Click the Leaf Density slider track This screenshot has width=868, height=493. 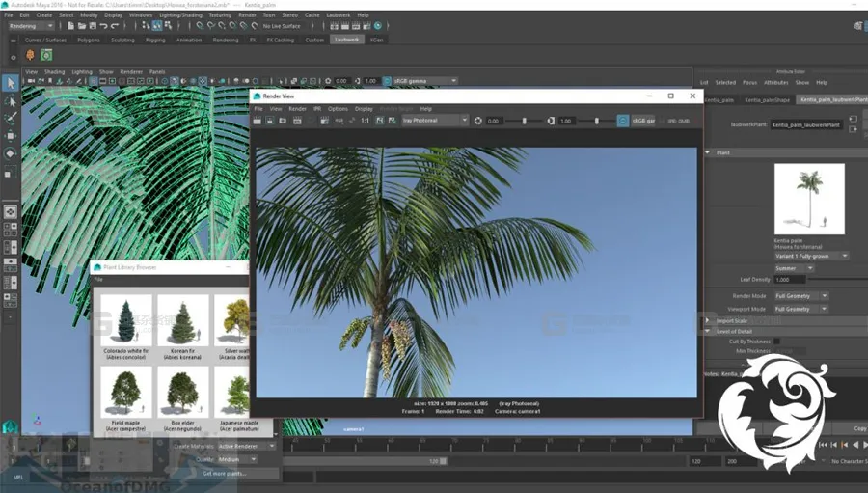[x=838, y=280]
